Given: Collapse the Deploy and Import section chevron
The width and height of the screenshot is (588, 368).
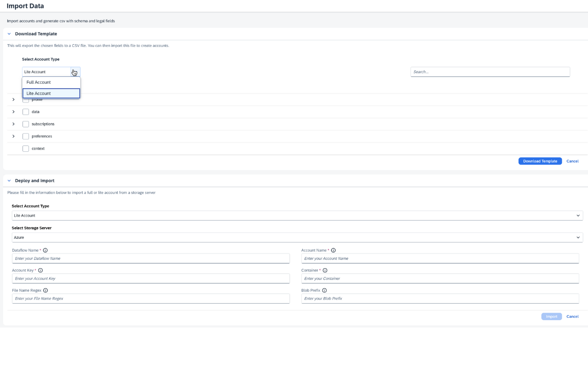Looking at the screenshot, I should [9, 180].
